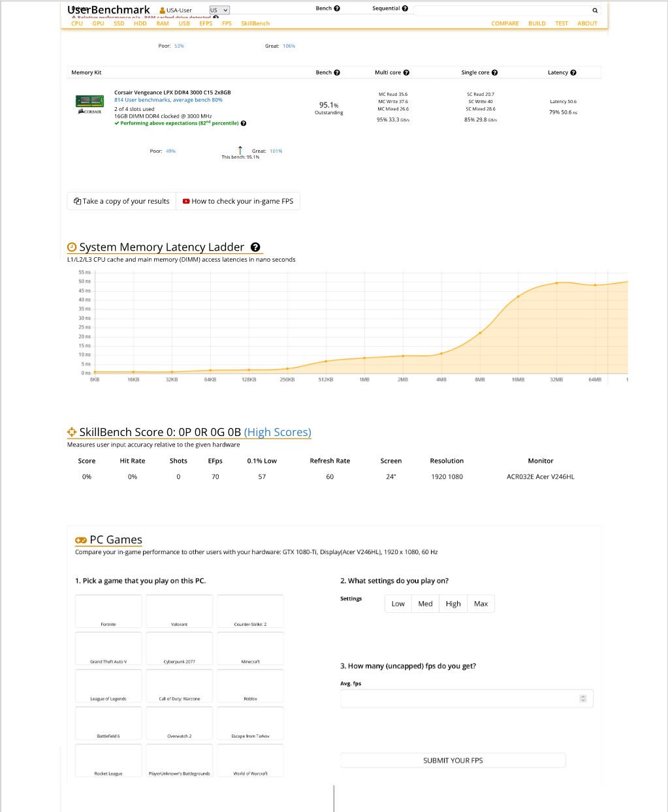Open the US country dropdown
The height and width of the screenshot is (812, 668).
pos(219,10)
